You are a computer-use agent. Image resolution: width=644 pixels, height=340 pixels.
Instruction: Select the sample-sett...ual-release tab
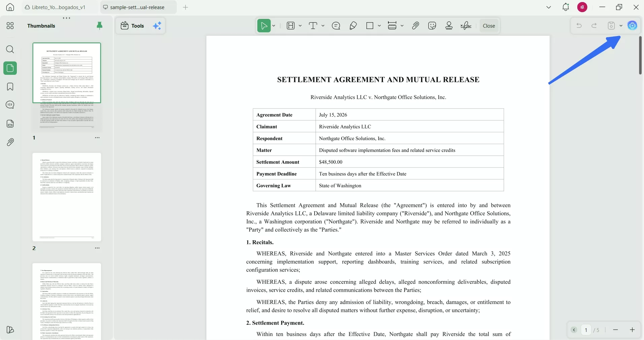pos(138,7)
